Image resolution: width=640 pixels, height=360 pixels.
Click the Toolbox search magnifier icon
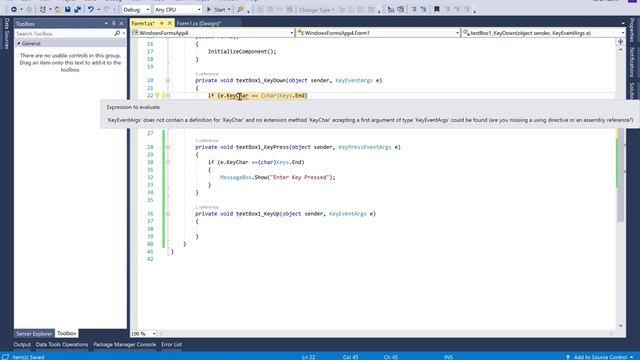[117, 33]
